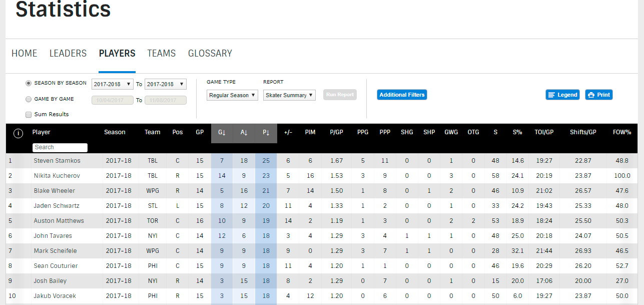
Task: Sort by the Pos column header
Action: (x=178, y=132)
